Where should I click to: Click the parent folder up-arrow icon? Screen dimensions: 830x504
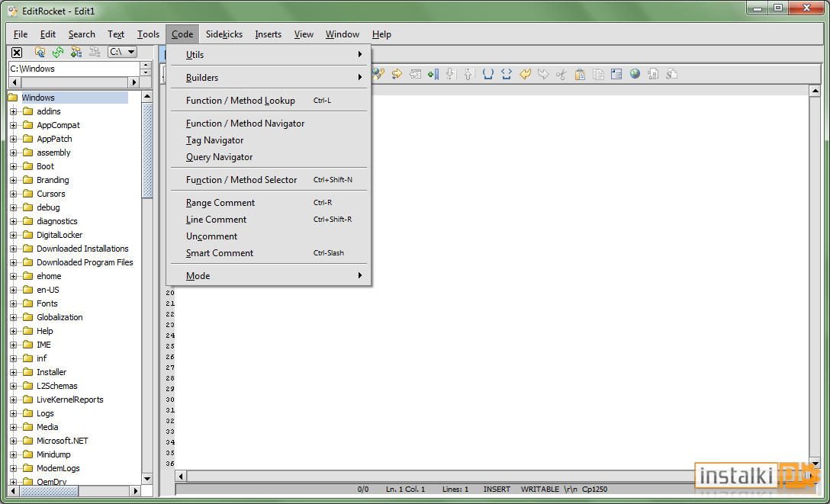(x=40, y=52)
